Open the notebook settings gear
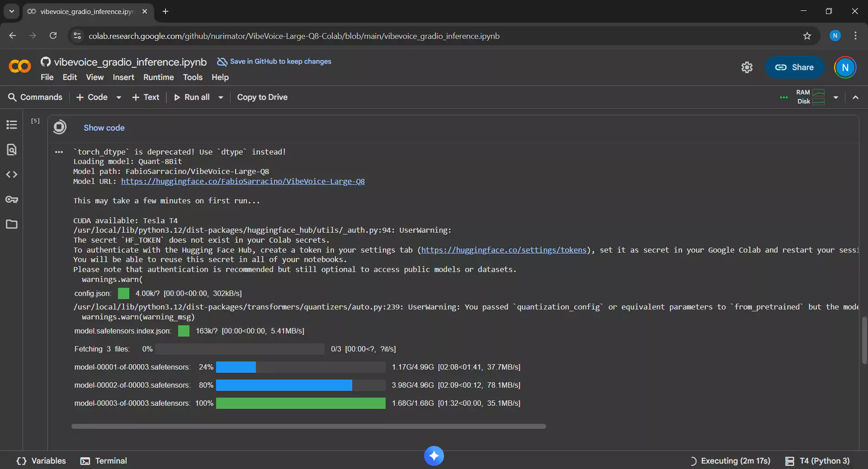Viewport: 868px width, 469px height. pos(747,67)
